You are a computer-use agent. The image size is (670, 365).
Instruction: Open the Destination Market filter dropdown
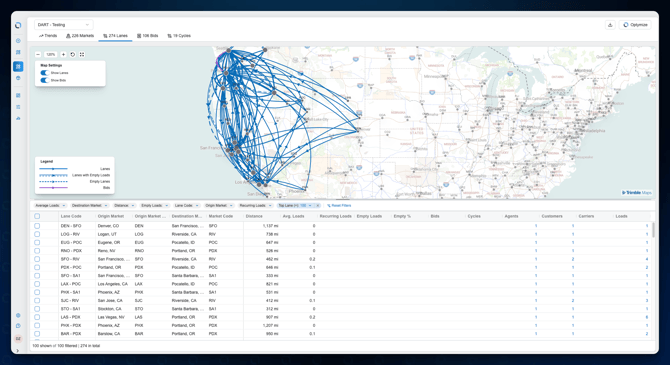(89, 206)
